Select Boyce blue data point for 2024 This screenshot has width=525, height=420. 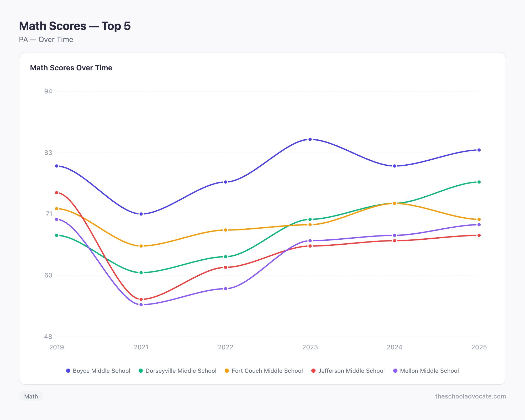click(x=395, y=166)
